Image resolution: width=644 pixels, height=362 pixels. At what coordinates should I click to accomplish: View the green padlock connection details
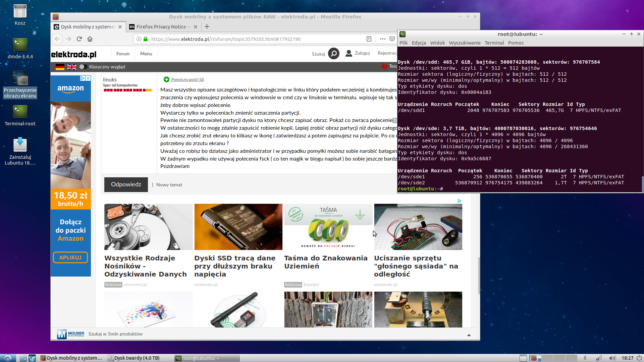(x=146, y=39)
